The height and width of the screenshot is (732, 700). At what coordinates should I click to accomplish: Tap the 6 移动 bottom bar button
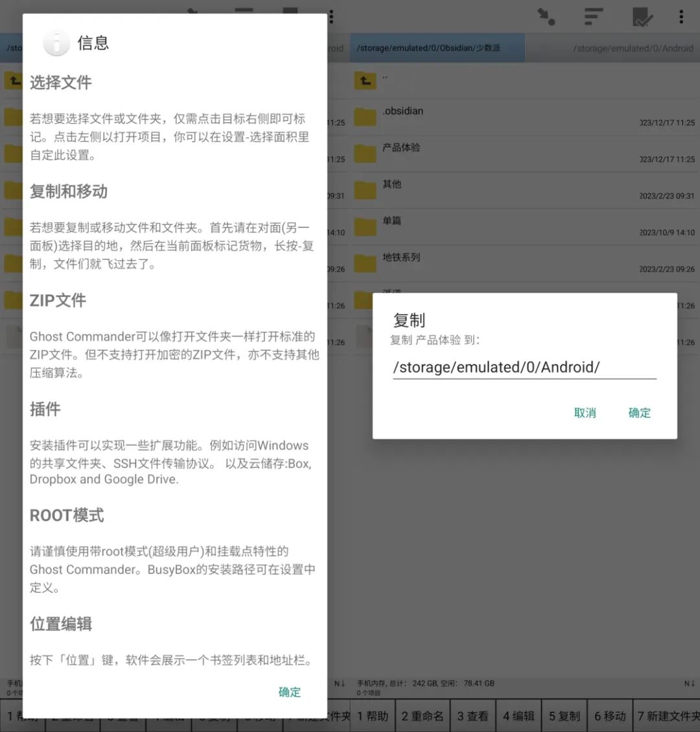(x=610, y=716)
